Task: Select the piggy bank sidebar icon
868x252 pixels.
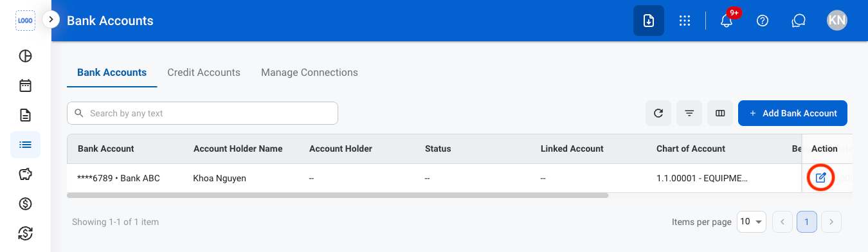Action: (x=25, y=174)
